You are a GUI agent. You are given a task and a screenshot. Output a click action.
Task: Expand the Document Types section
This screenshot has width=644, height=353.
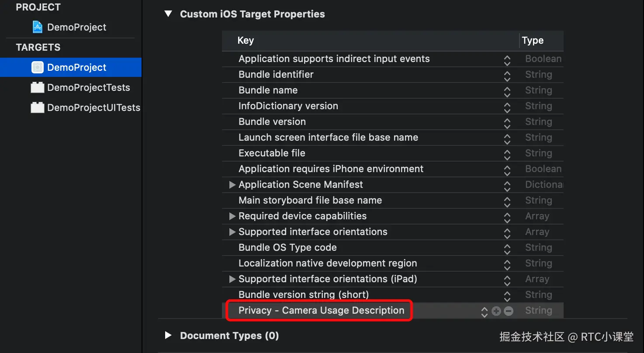tap(168, 336)
